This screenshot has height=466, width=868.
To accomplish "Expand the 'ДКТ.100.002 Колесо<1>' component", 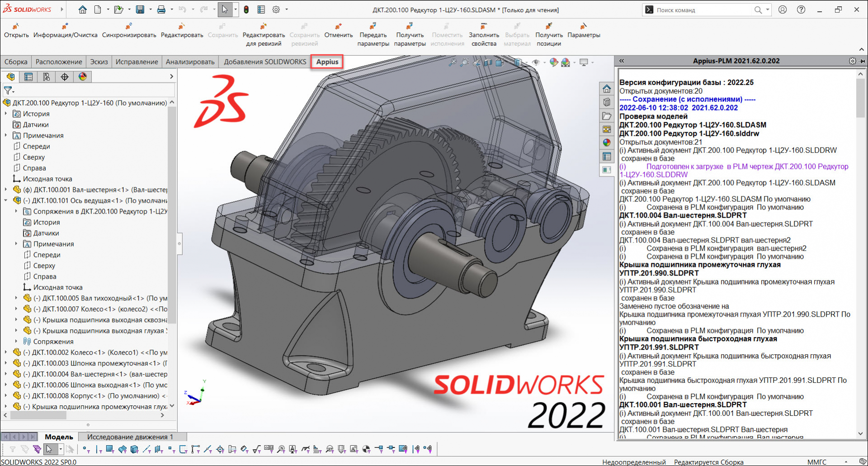I will click(6, 352).
